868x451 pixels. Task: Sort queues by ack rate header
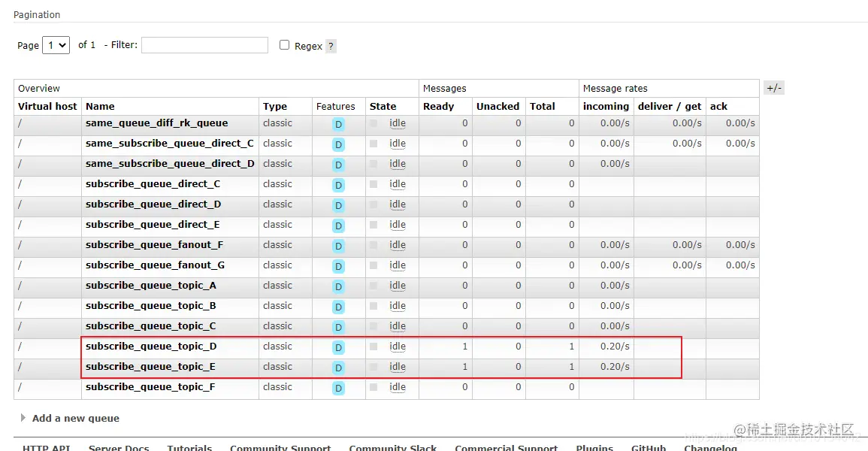click(718, 106)
